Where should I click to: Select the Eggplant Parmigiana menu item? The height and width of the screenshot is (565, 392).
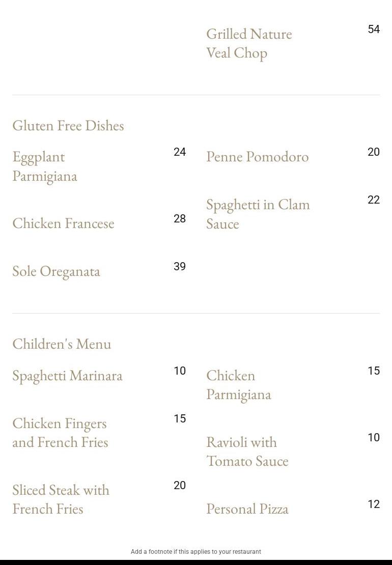45,166
